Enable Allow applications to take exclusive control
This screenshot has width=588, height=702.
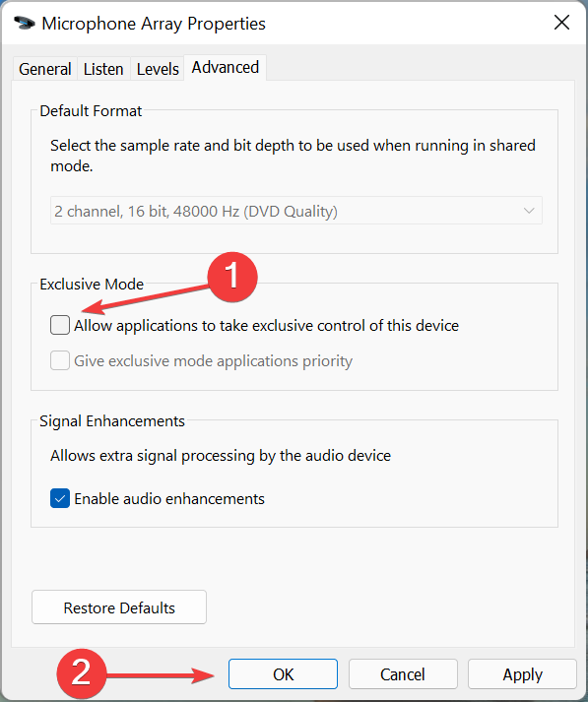coord(60,325)
